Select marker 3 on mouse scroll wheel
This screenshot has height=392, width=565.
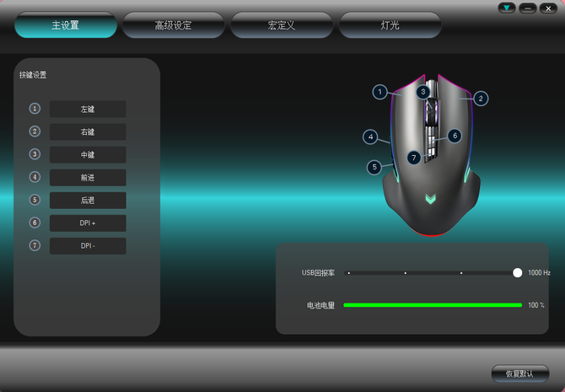coord(423,92)
